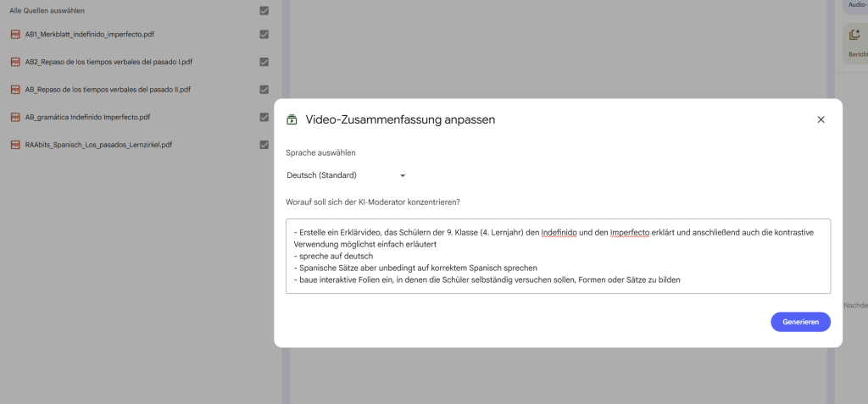Open source RAAbits_Spanisch_Los_pasados_Lernzirkel.pdf
This screenshot has height=404, width=868.
click(98, 145)
